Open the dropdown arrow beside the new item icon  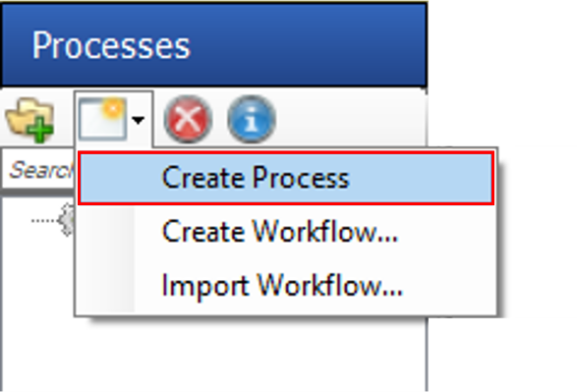tap(139, 120)
